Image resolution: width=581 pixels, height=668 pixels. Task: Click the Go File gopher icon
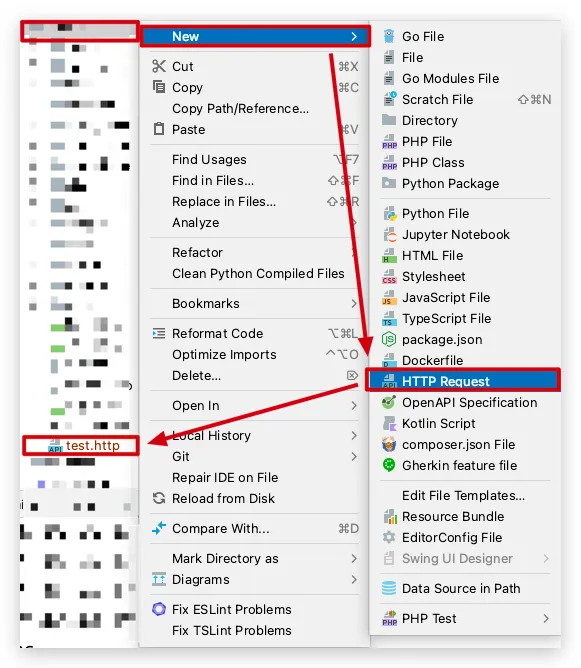coord(389,37)
